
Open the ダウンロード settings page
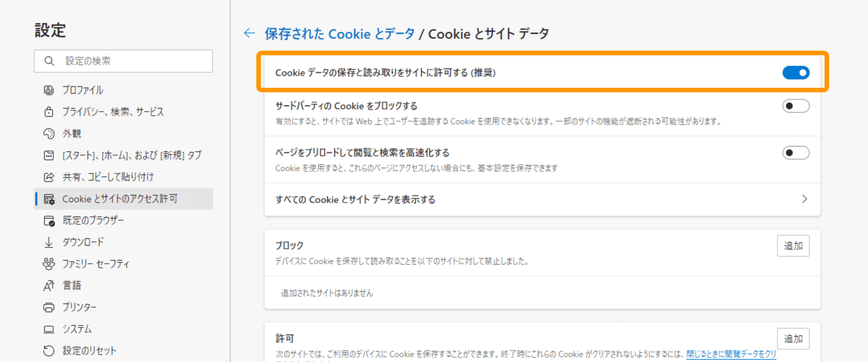pyautogui.click(x=84, y=242)
